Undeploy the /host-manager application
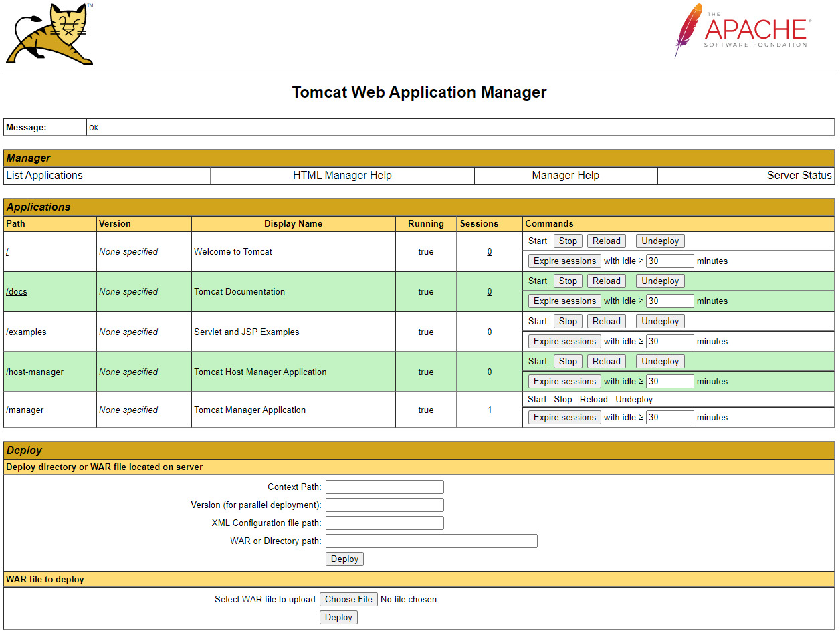840x637 pixels. [659, 362]
